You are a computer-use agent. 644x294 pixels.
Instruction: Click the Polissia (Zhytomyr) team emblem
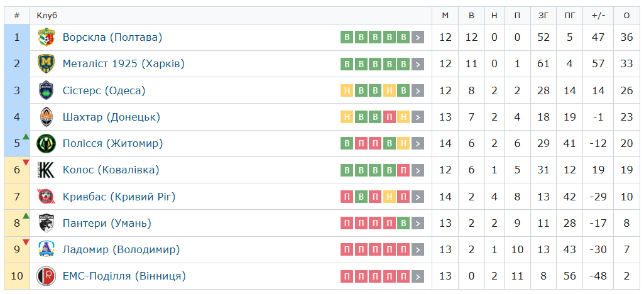[x=46, y=143]
